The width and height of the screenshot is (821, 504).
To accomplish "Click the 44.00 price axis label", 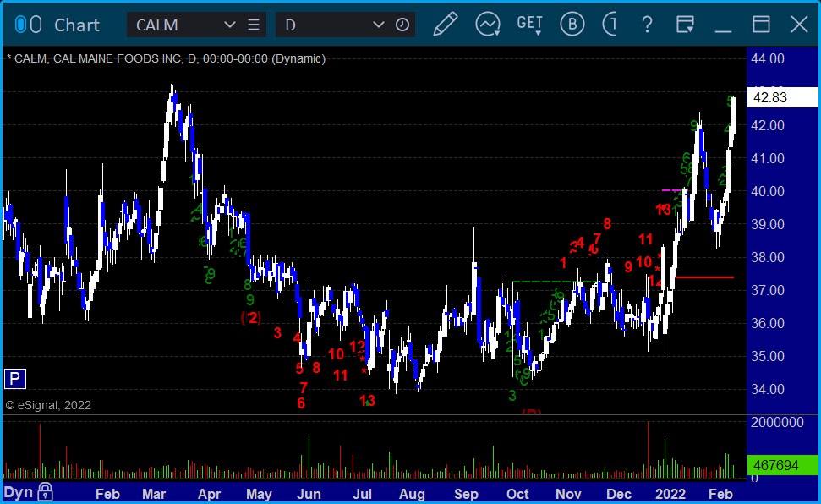I will [x=768, y=58].
